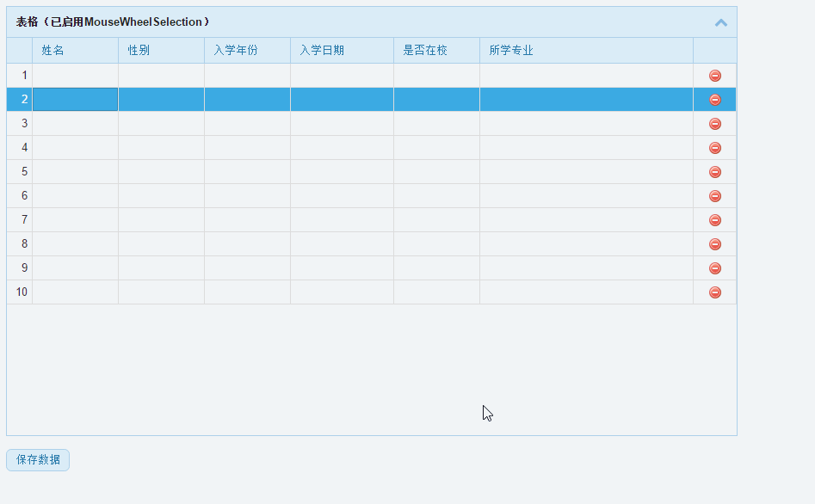Select row number 5
815x504 pixels.
[20, 171]
